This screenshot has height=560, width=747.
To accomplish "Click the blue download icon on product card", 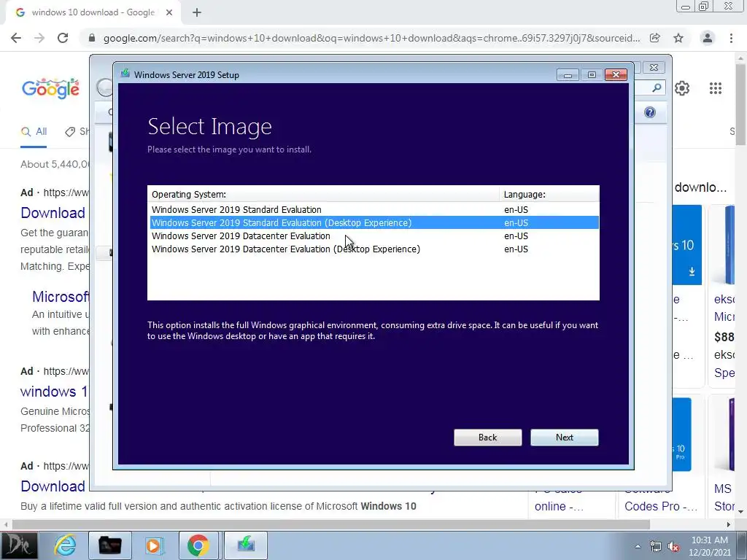I will click(x=692, y=271).
